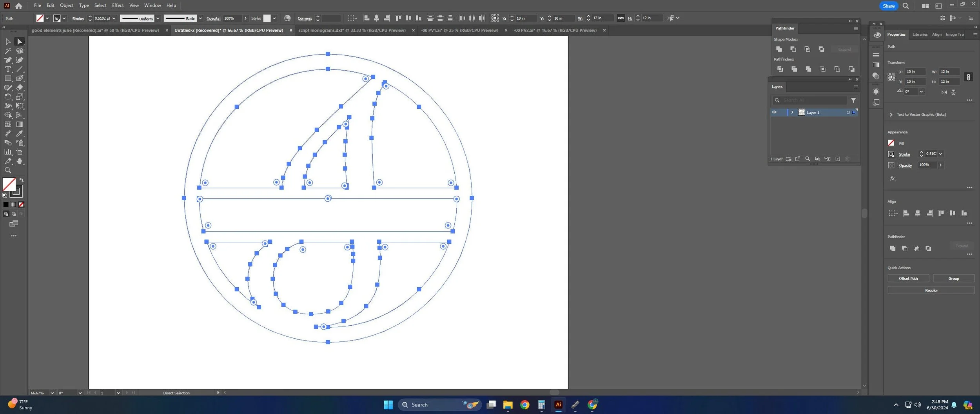Click Flip Horizontally icon in Transform section

(944, 92)
